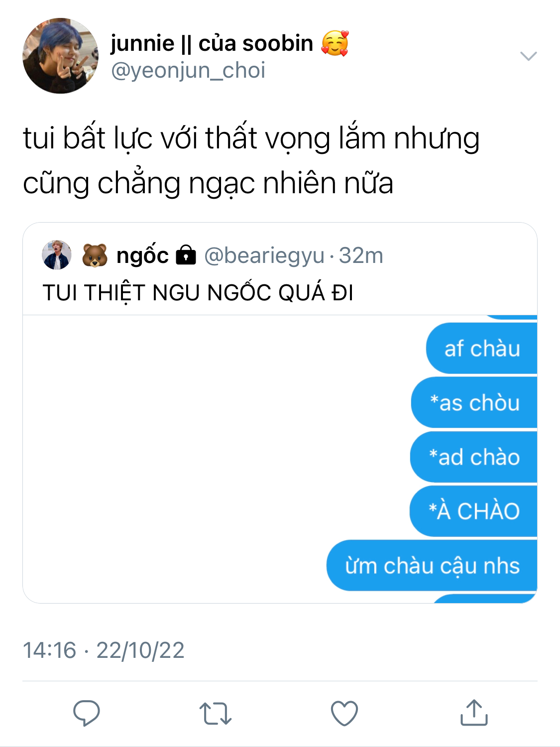Image resolution: width=560 pixels, height=747 pixels.
Task: Open the @yeonjun_choi handle
Action: point(188,70)
